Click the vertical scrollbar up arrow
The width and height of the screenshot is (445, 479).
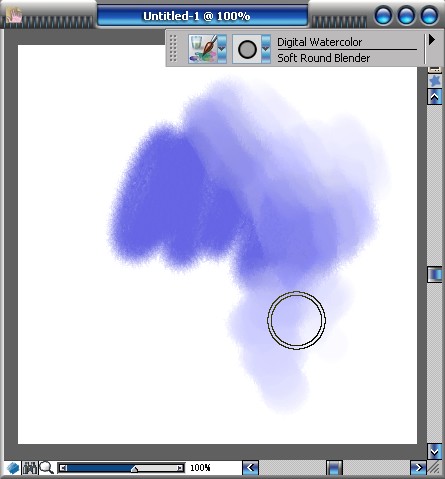pos(435,97)
